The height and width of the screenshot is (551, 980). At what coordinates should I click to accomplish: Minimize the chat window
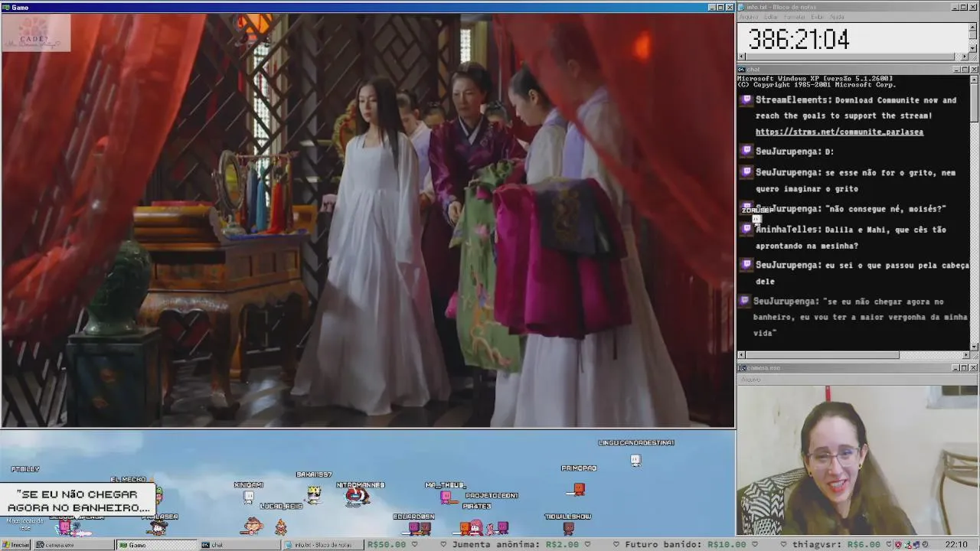tap(956, 70)
